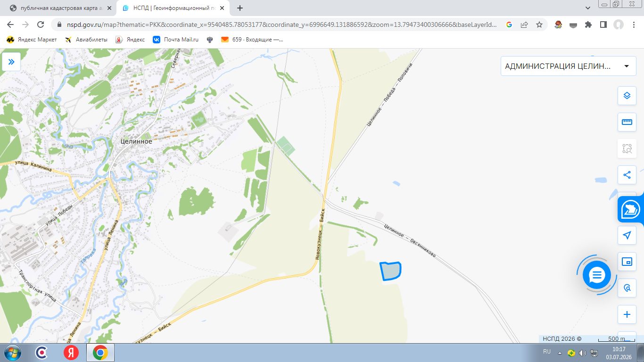Select the ruler measurement tool
This screenshot has width=644, height=362.
627,122
